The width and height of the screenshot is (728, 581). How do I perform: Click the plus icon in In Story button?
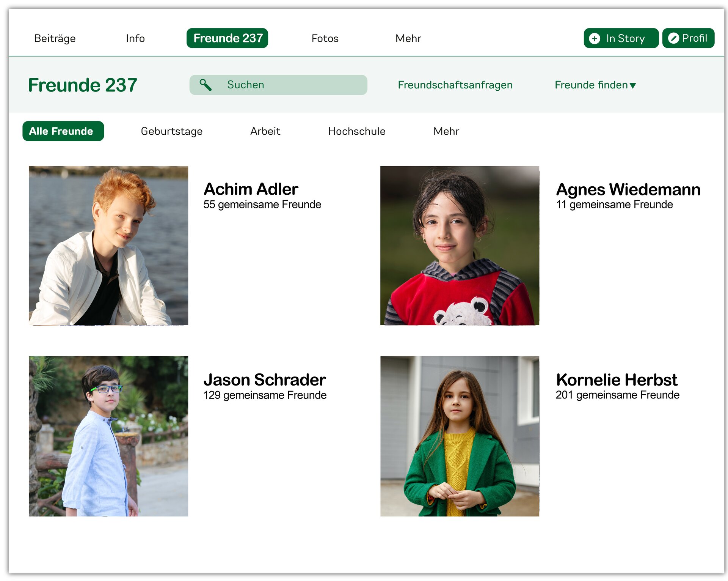click(594, 38)
